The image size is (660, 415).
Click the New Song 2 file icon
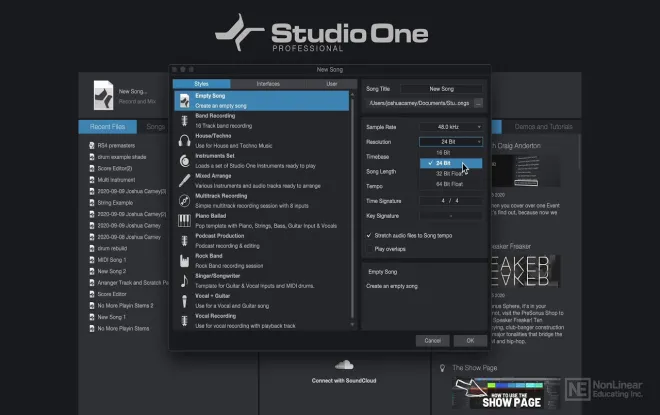(x=92, y=271)
